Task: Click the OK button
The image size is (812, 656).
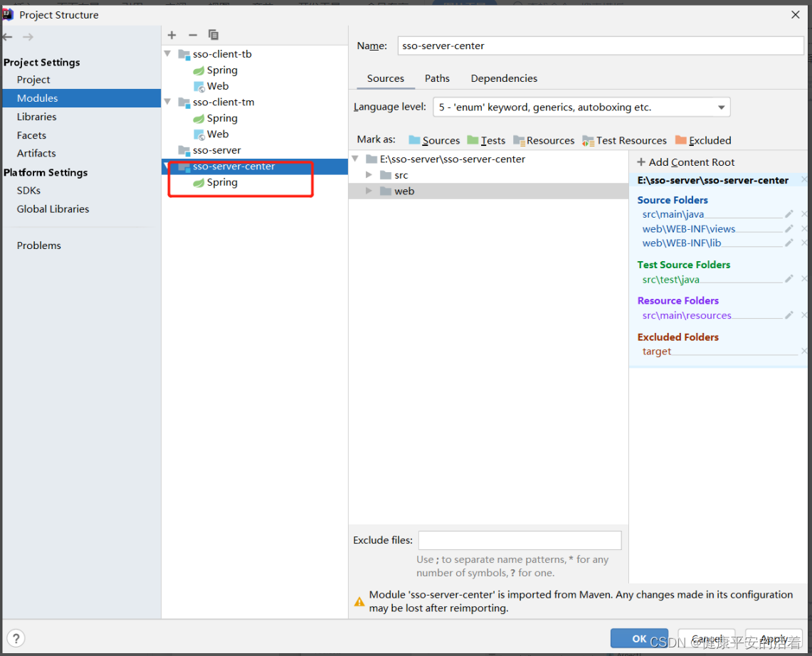Action: coord(638,638)
